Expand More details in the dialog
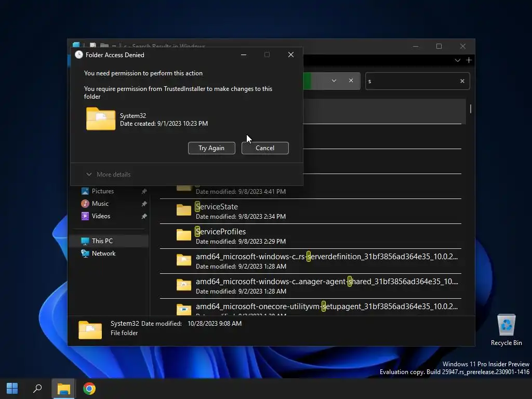 pos(109,175)
